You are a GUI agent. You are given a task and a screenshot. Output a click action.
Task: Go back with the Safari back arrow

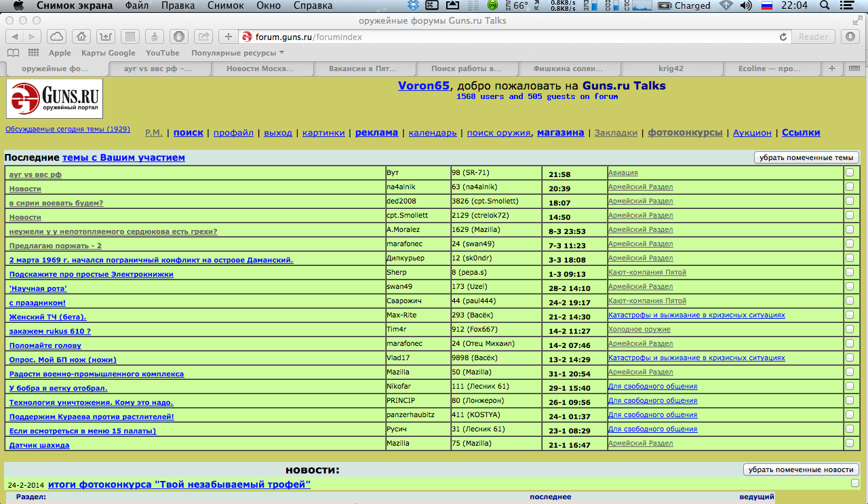point(14,37)
